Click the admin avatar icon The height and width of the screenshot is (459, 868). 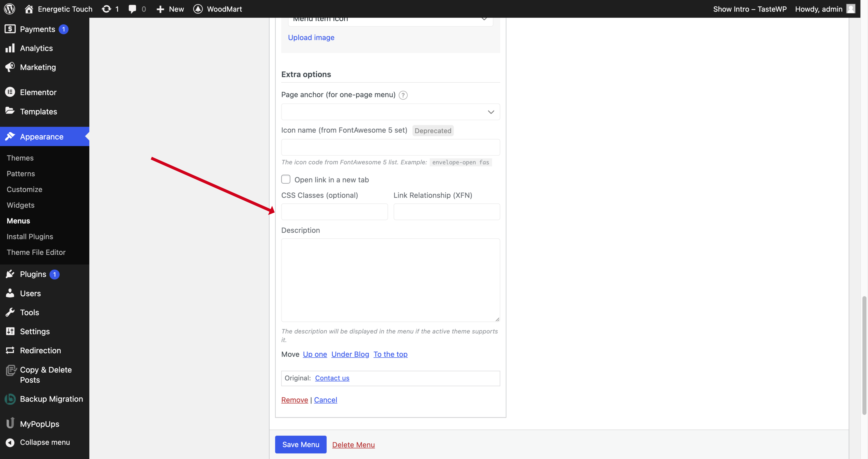click(x=851, y=9)
